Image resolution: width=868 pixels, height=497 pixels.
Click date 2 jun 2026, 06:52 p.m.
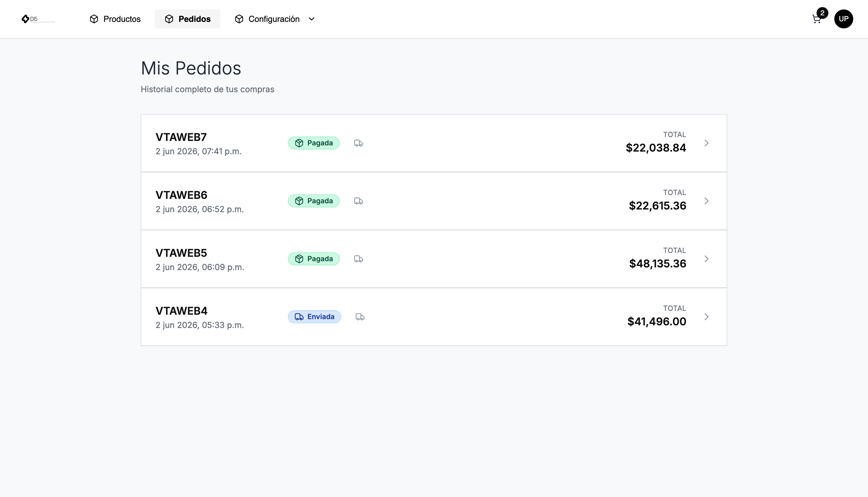(x=200, y=209)
